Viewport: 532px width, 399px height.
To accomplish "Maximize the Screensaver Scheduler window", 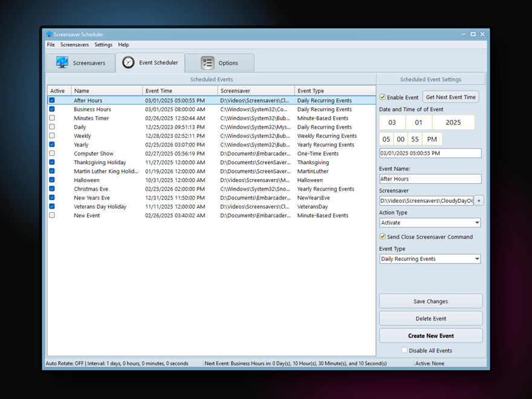I will point(473,34).
